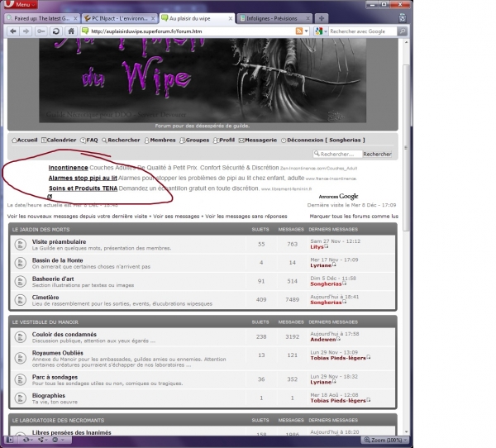Open the closed tabs trash icon
The width and height of the screenshot is (496, 448).
(x=403, y=18)
